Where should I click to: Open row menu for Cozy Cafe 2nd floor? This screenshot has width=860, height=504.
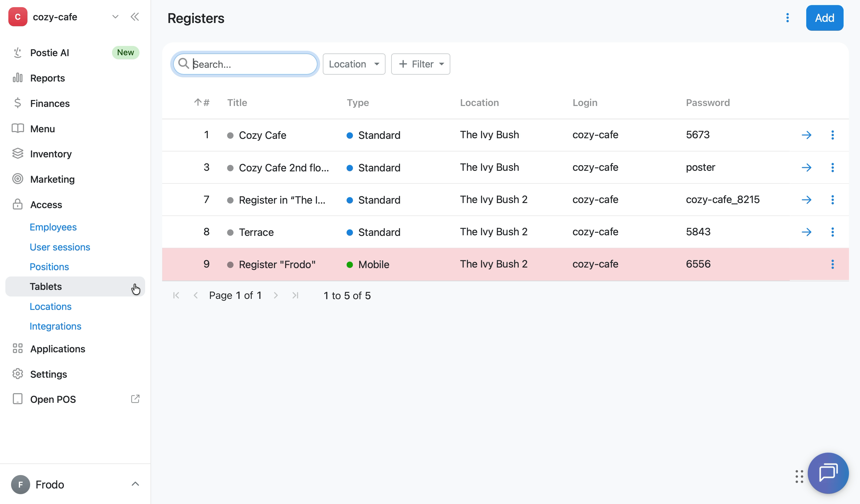(x=832, y=168)
